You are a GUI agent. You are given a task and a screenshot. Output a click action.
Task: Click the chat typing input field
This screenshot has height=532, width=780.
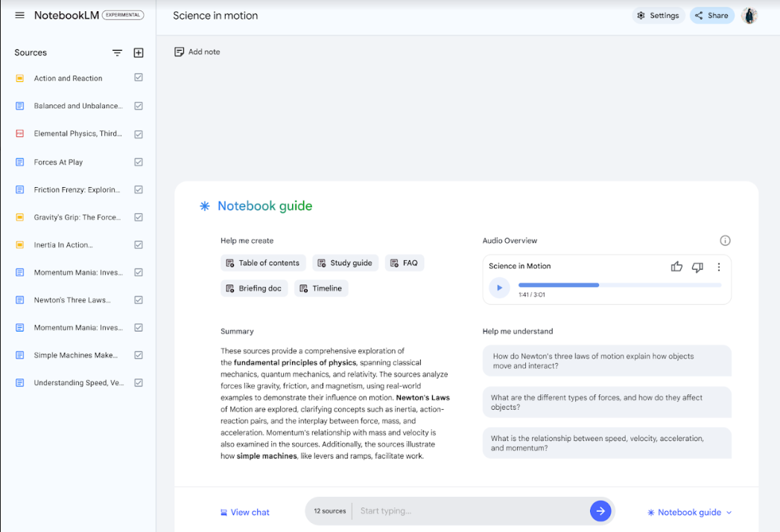tap(447, 511)
